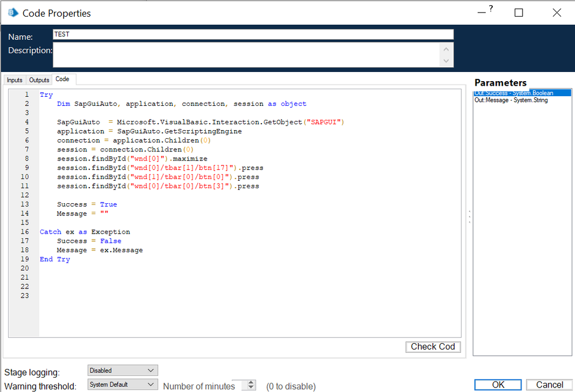
Task: Open the Outputs tab
Action: click(39, 80)
